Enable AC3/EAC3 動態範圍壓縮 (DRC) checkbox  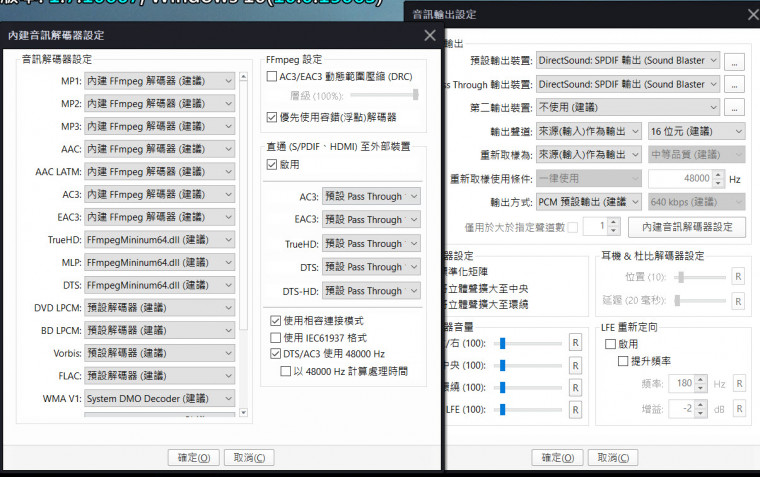tap(273, 77)
